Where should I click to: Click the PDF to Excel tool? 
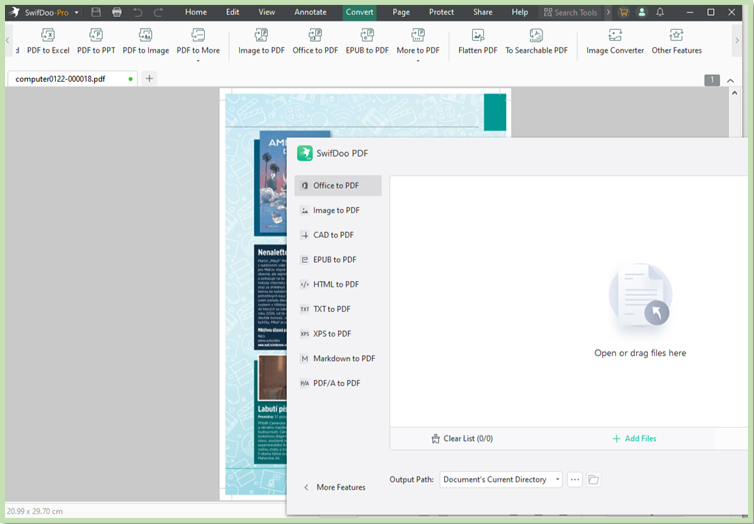click(x=48, y=41)
